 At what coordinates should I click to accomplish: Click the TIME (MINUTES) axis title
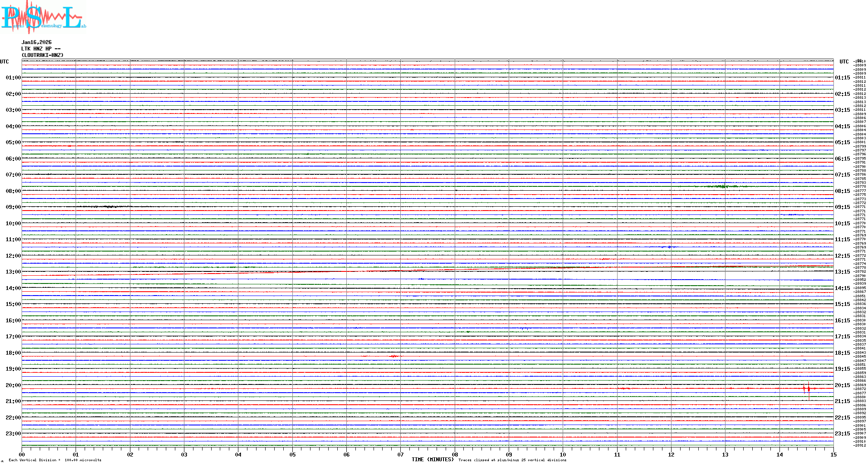point(432,460)
